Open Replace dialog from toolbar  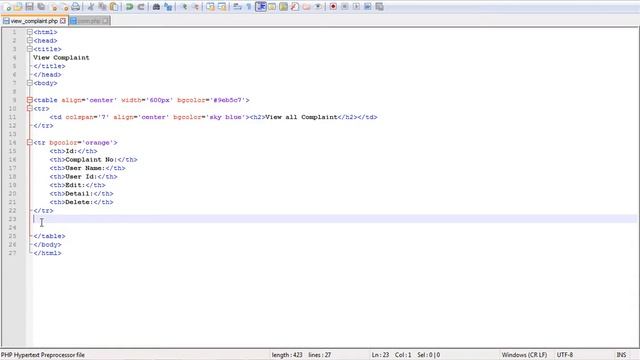click(x=168, y=7)
